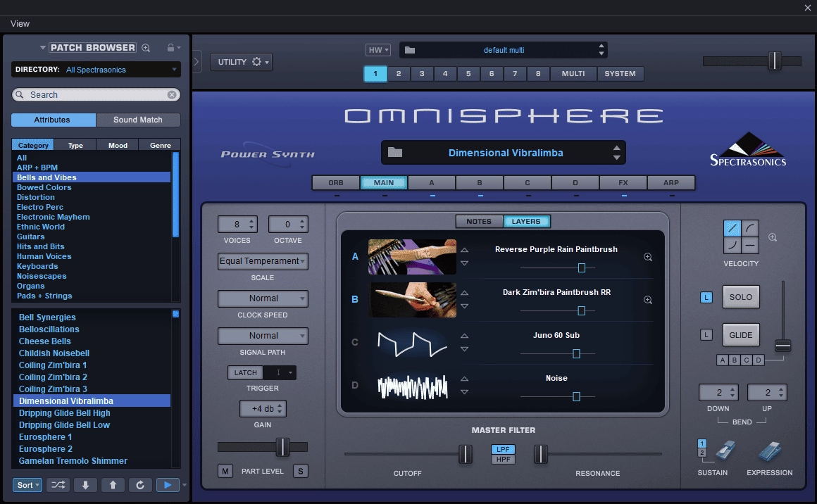Collapse the browser with side arrow

coord(197,61)
